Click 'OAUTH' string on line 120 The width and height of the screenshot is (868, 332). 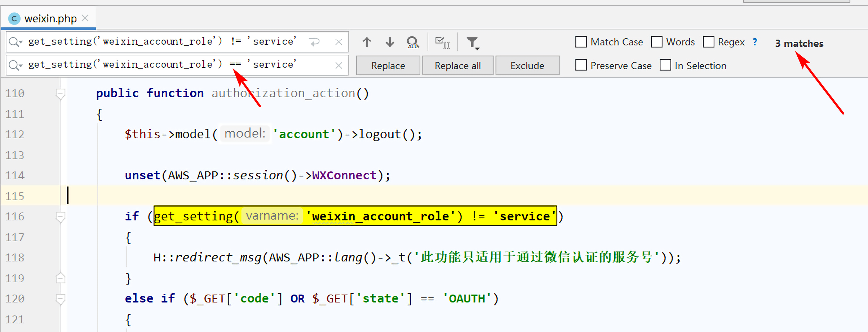click(x=467, y=299)
